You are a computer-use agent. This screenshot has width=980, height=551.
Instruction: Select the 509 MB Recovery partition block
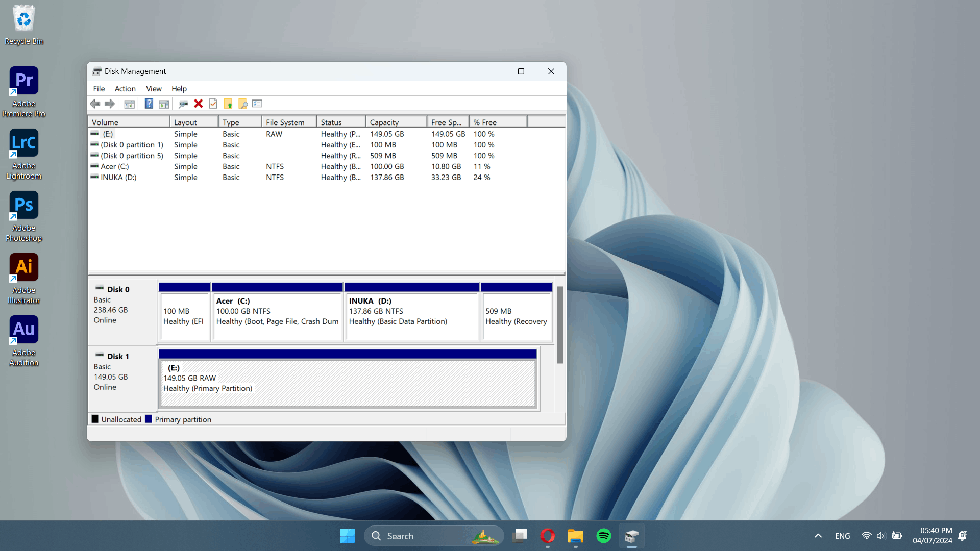point(517,312)
